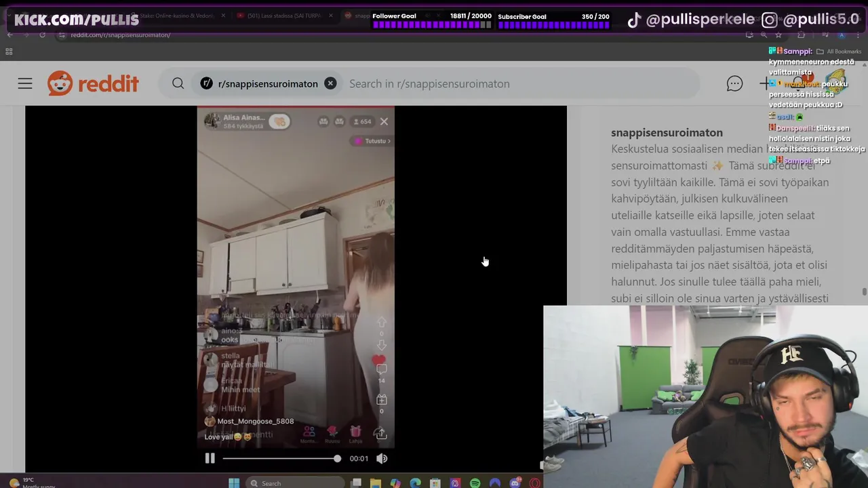The width and height of the screenshot is (868, 488).
Task: Open user Most_Mongoose_5808's profile
Action: point(256,421)
